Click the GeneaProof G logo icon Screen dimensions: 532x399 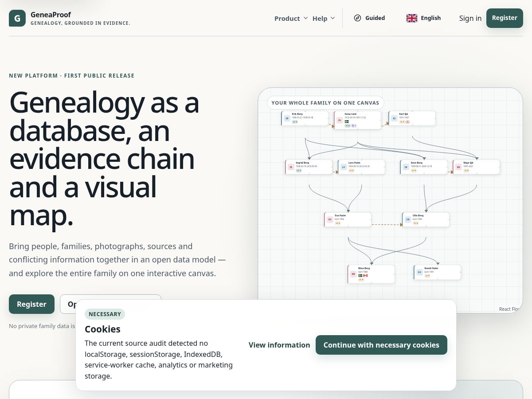coord(17,18)
